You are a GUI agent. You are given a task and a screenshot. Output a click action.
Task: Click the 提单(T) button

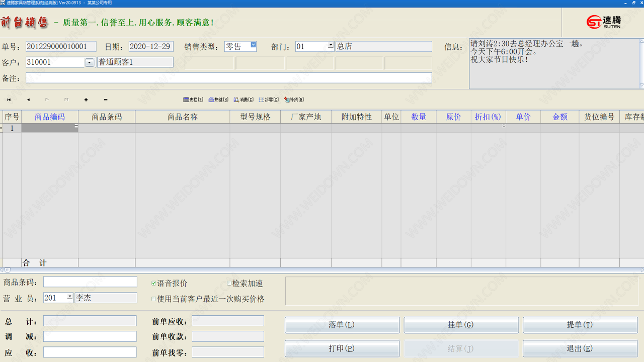point(580,325)
